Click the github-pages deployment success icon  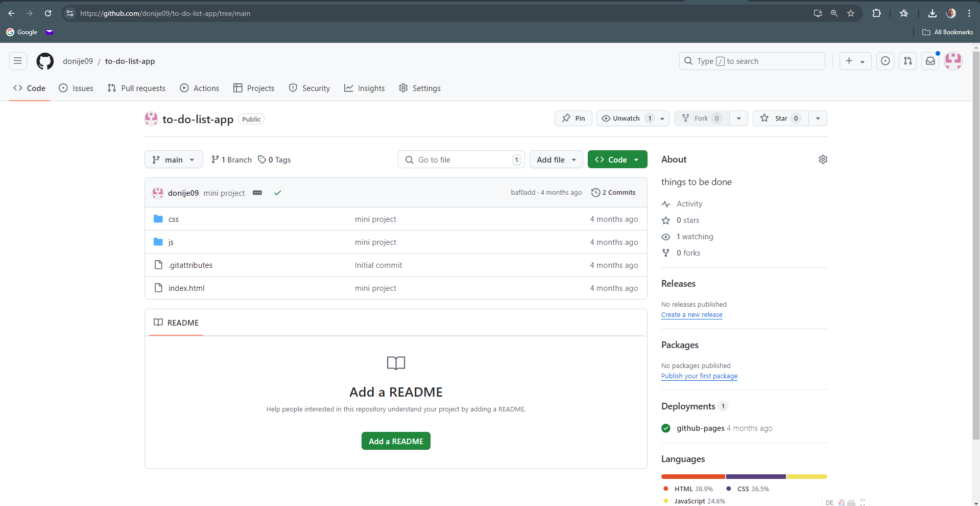[666, 428]
